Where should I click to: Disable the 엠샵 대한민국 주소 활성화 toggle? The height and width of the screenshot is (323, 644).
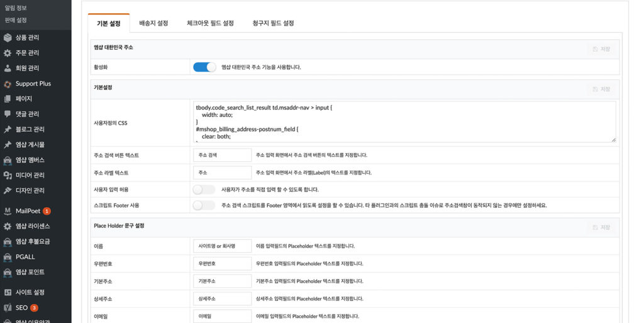[204, 67]
